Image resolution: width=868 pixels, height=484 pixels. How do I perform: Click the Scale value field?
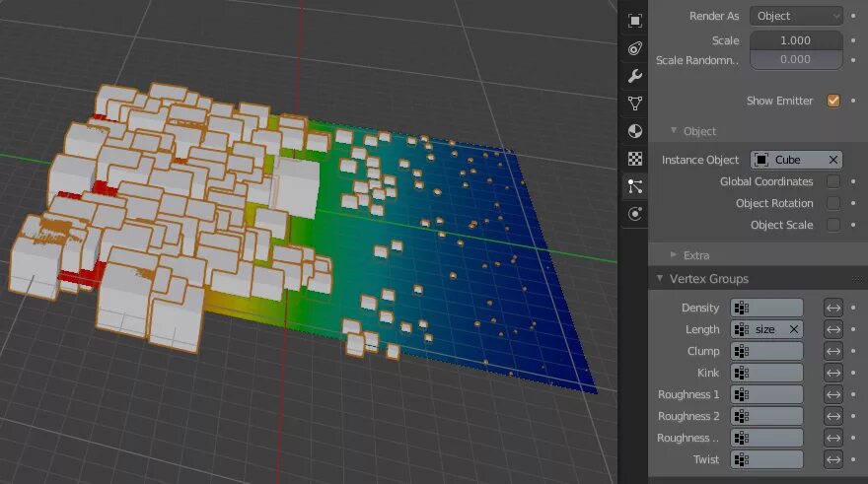[796, 40]
